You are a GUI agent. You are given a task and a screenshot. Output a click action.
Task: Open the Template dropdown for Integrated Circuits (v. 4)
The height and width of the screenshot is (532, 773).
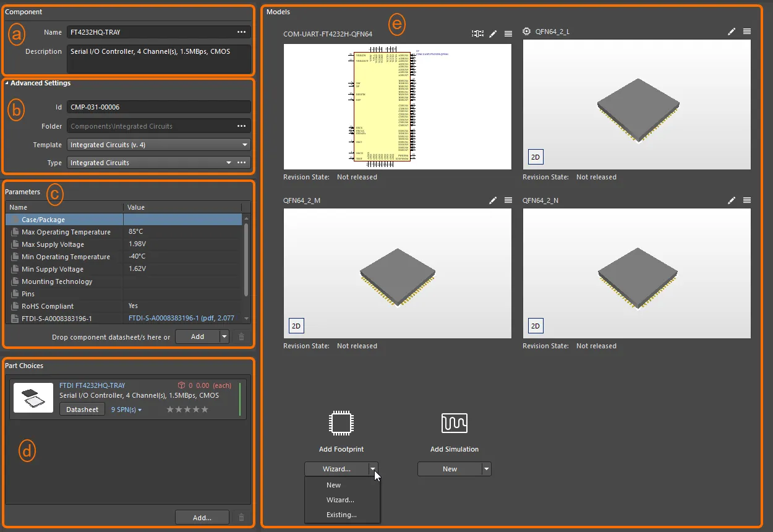(x=245, y=145)
